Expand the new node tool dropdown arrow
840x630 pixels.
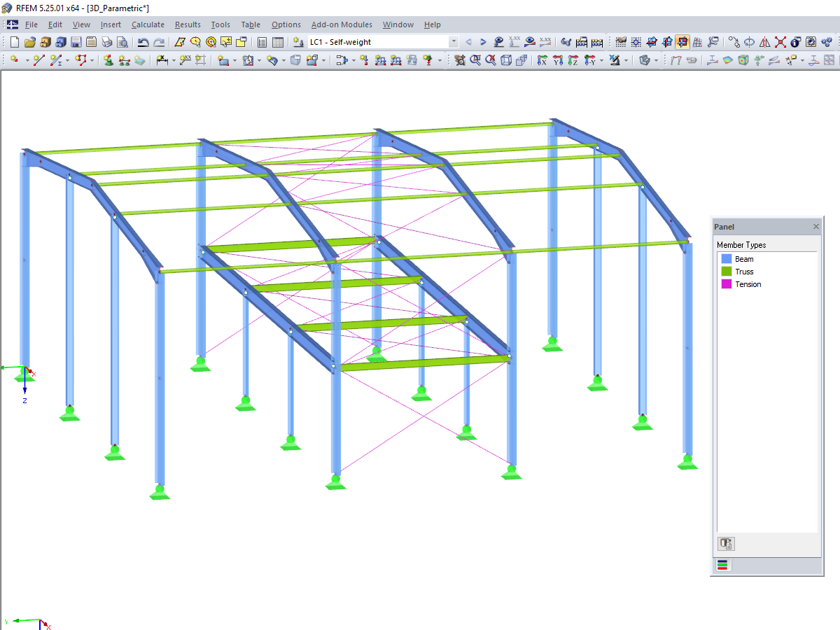point(27,60)
